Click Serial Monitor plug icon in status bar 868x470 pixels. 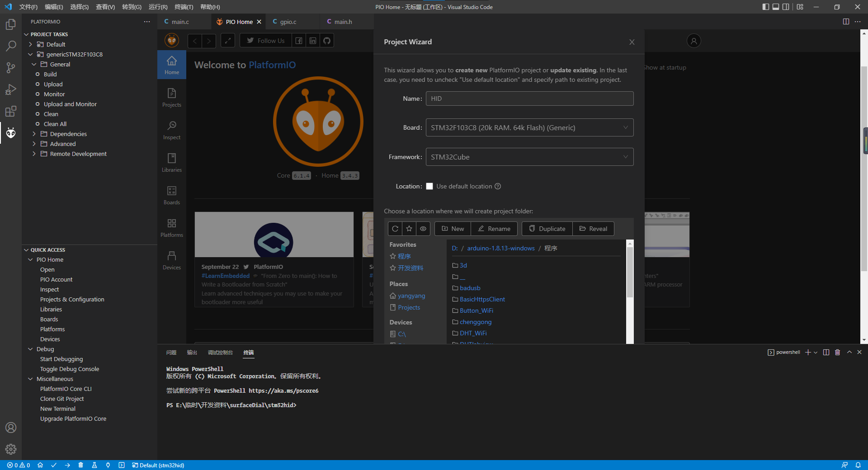(x=108, y=465)
